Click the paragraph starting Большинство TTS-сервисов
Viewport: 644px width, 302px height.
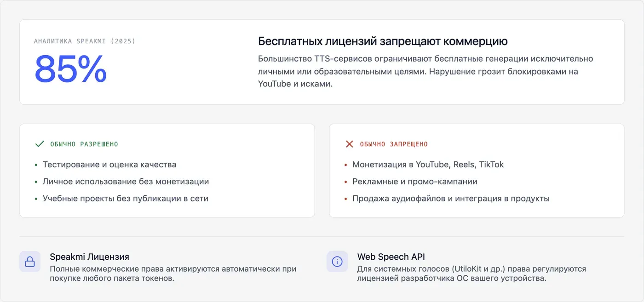click(425, 71)
